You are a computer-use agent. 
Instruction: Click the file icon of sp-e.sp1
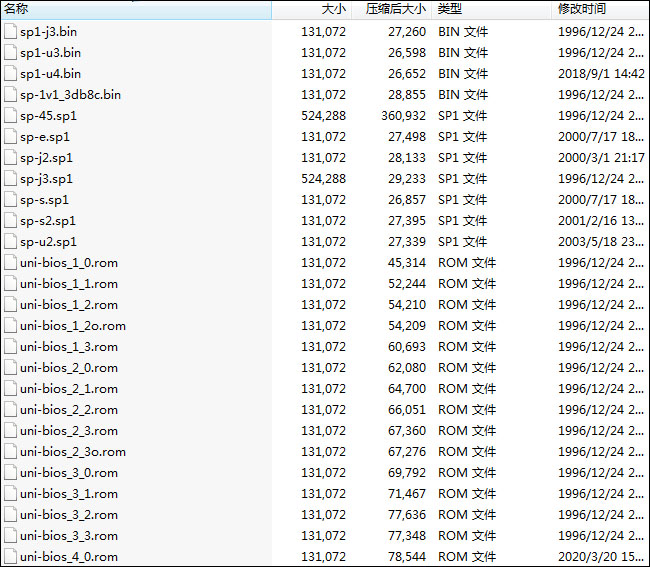[10, 137]
